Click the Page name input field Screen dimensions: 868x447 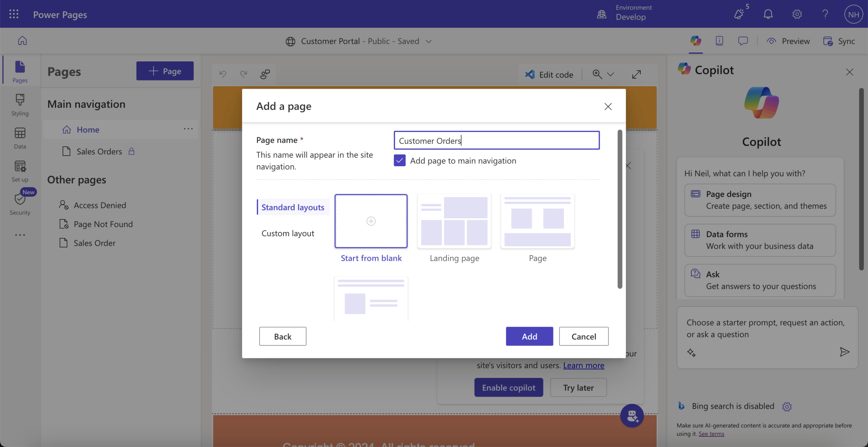496,141
